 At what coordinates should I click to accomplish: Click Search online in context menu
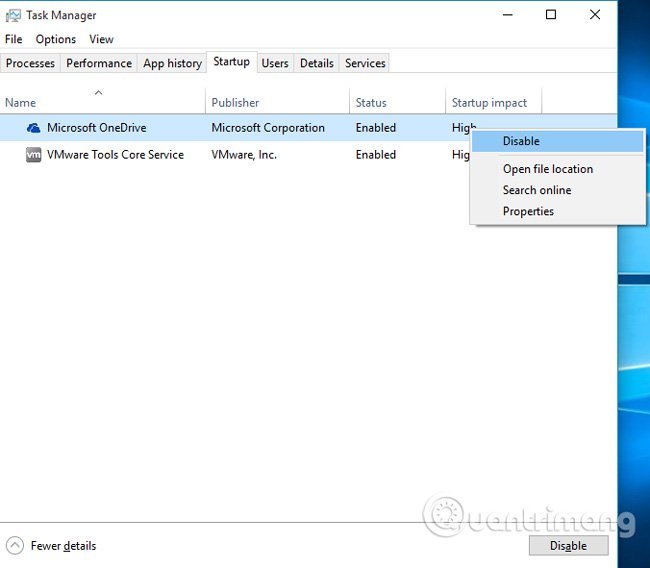coord(537,190)
